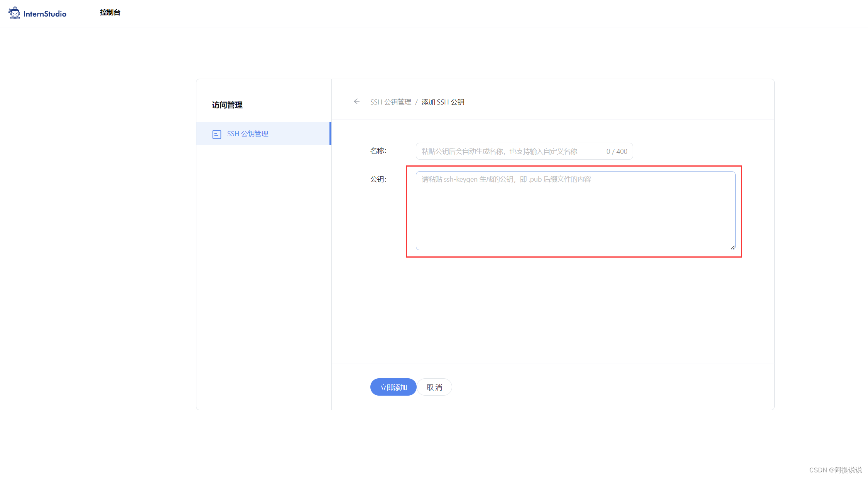
Task: Click the 添加 SSH 公钥 breadcrumb text
Action: 442,102
